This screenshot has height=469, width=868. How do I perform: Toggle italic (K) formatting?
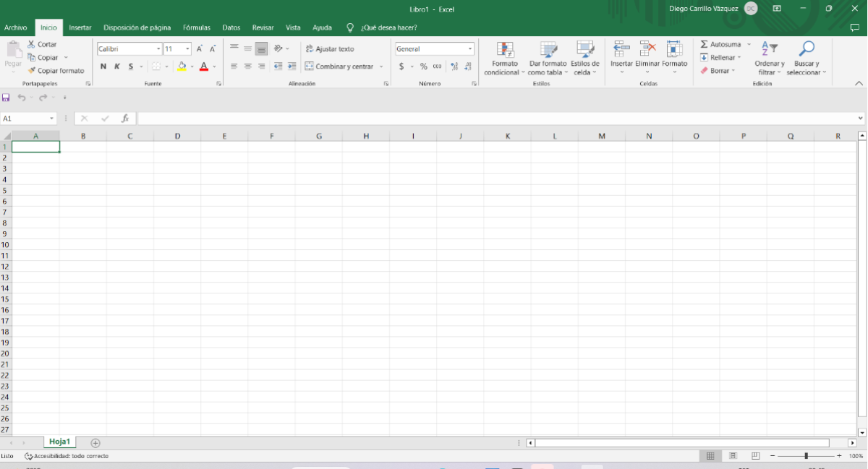click(x=116, y=66)
